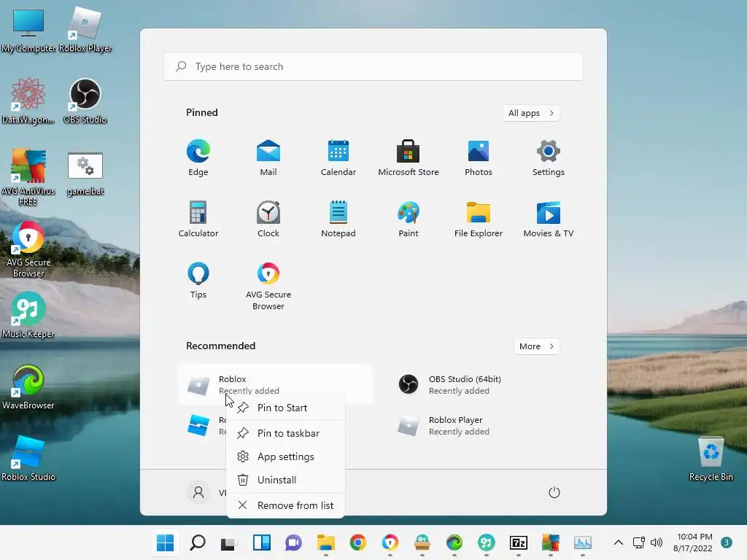
Task: Open File Explorer on taskbar
Action: coord(326,542)
